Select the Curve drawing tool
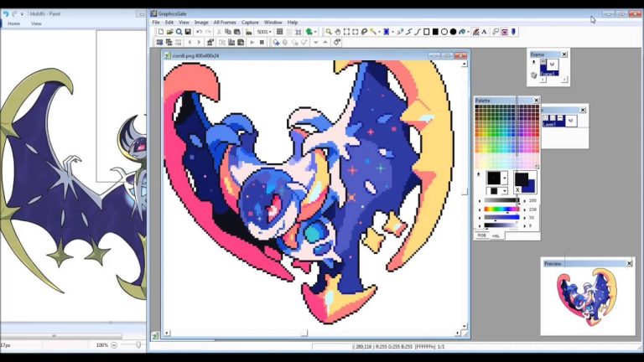The width and height of the screenshot is (644, 362). point(418,32)
